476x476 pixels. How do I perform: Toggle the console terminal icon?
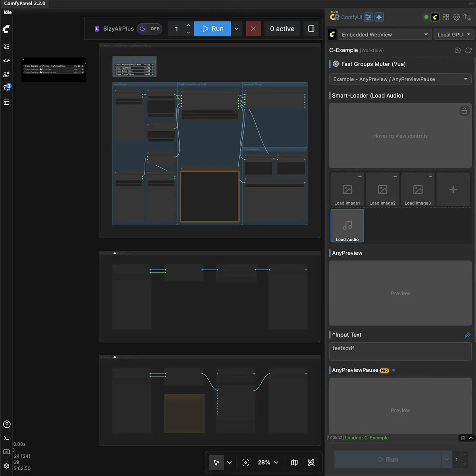click(6, 438)
